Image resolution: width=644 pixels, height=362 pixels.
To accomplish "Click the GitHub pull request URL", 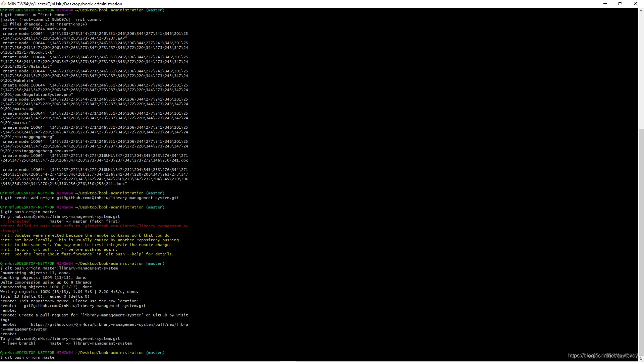I will [x=109, y=324].
